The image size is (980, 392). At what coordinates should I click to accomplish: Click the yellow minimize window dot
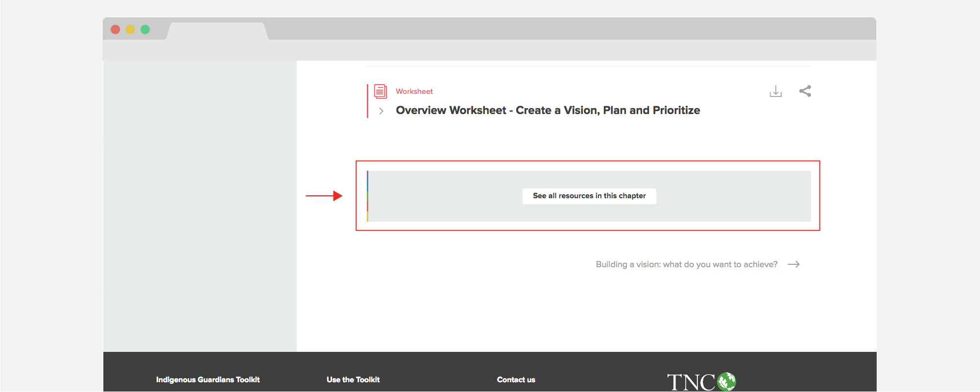(130, 29)
